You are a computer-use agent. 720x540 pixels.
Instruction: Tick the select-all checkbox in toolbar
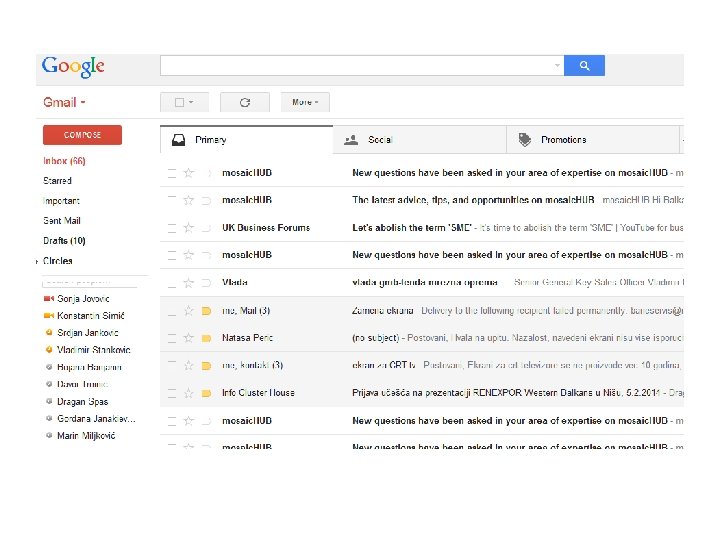click(180, 102)
